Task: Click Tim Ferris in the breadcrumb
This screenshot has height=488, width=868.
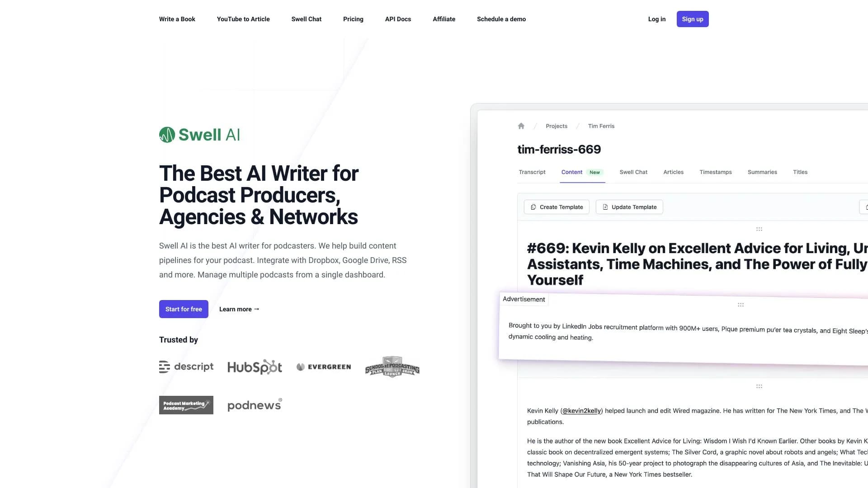Action: tap(601, 126)
